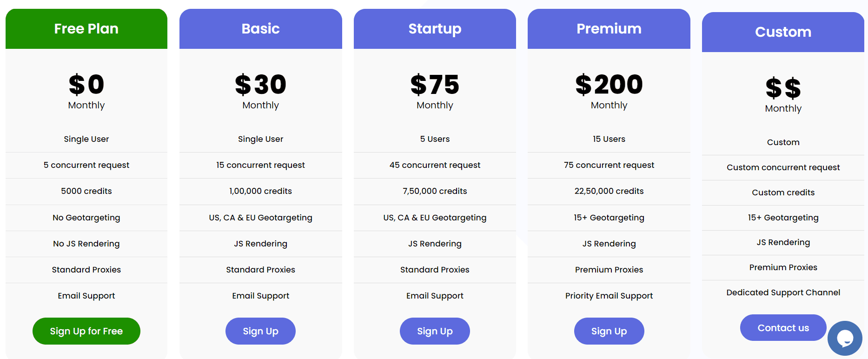868x359 pixels.
Task: Click the 15+ Geotargeting feature under Premium
Action: click(609, 217)
